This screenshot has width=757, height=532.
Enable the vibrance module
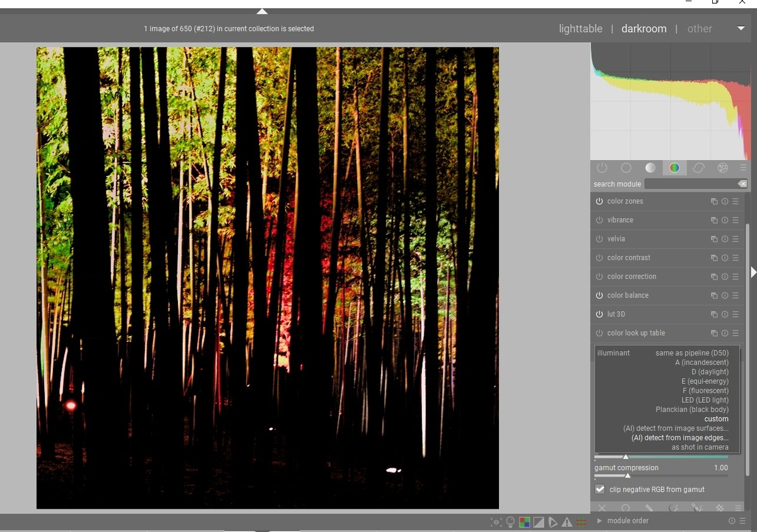point(599,220)
